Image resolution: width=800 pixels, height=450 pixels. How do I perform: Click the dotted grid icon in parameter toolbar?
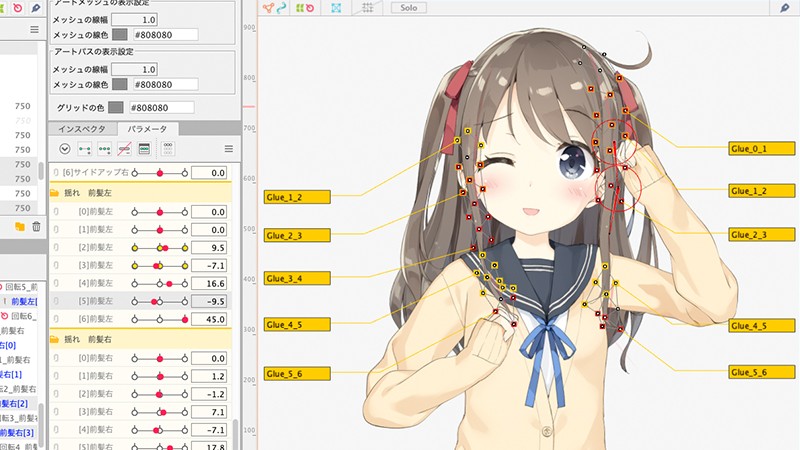coord(167,149)
